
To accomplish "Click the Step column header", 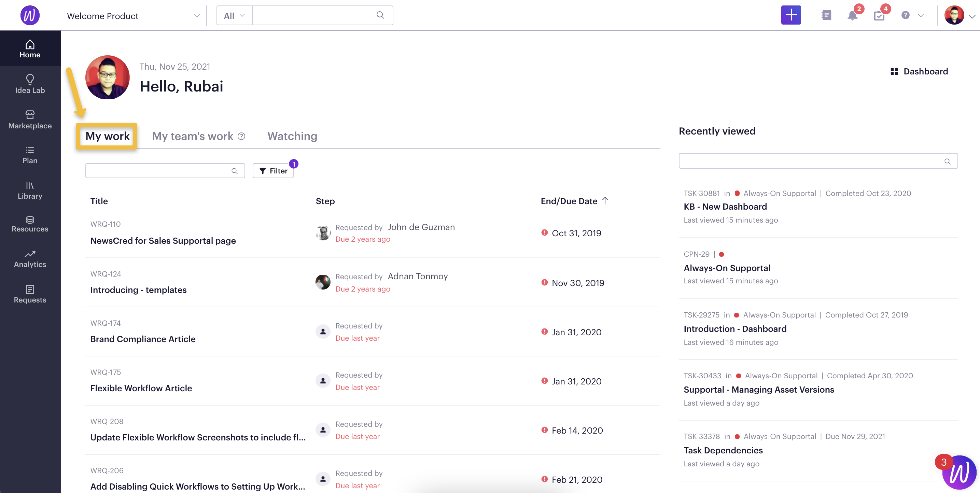I will pyautogui.click(x=325, y=201).
